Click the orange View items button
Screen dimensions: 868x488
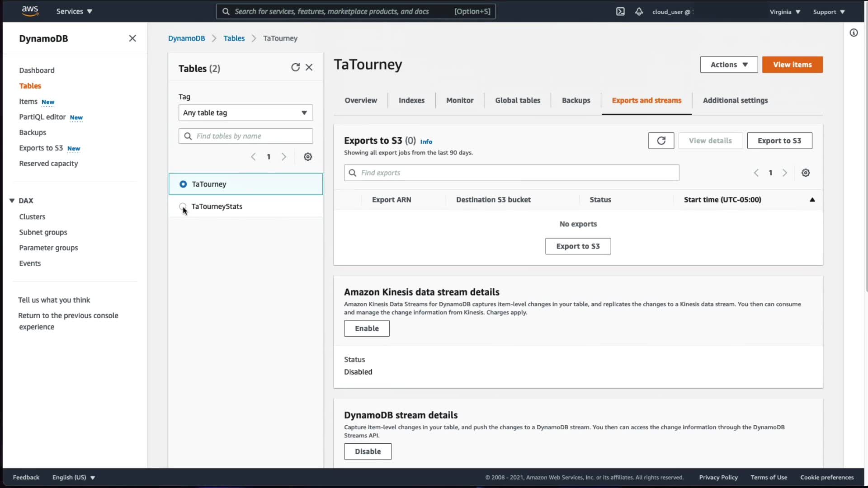click(x=792, y=65)
